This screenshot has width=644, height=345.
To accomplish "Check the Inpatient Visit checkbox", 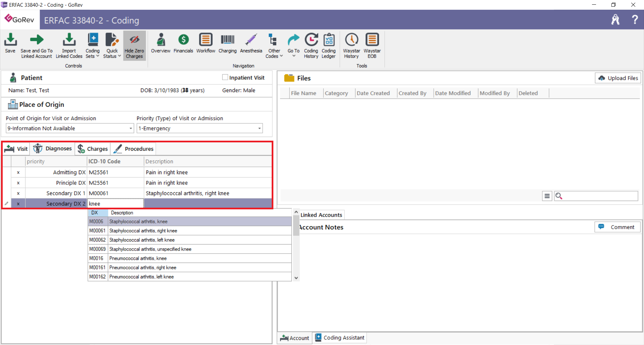I will point(225,77).
